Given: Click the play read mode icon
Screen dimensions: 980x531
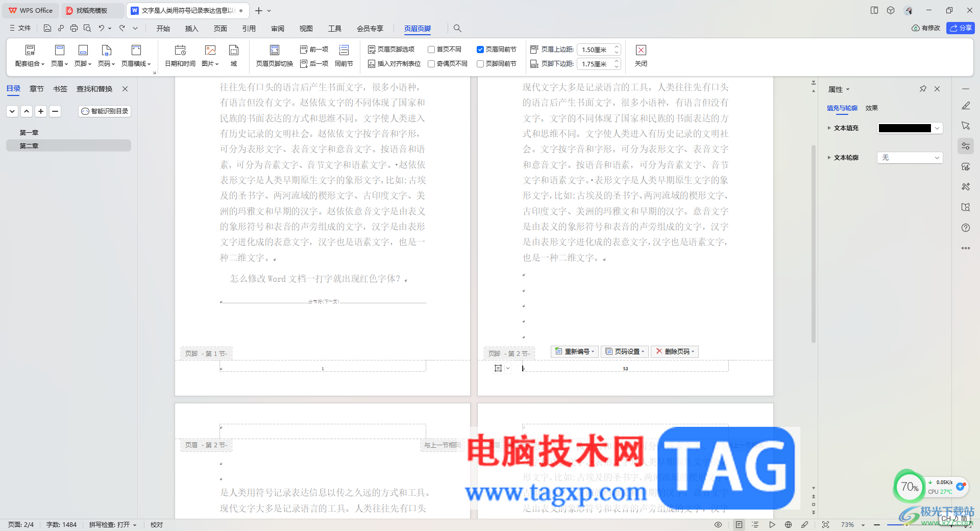Looking at the screenshot, I should [x=772, y=524].
